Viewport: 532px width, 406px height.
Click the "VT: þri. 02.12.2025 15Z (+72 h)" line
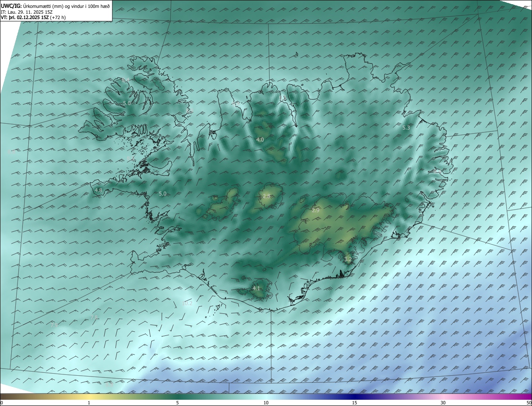33,17
